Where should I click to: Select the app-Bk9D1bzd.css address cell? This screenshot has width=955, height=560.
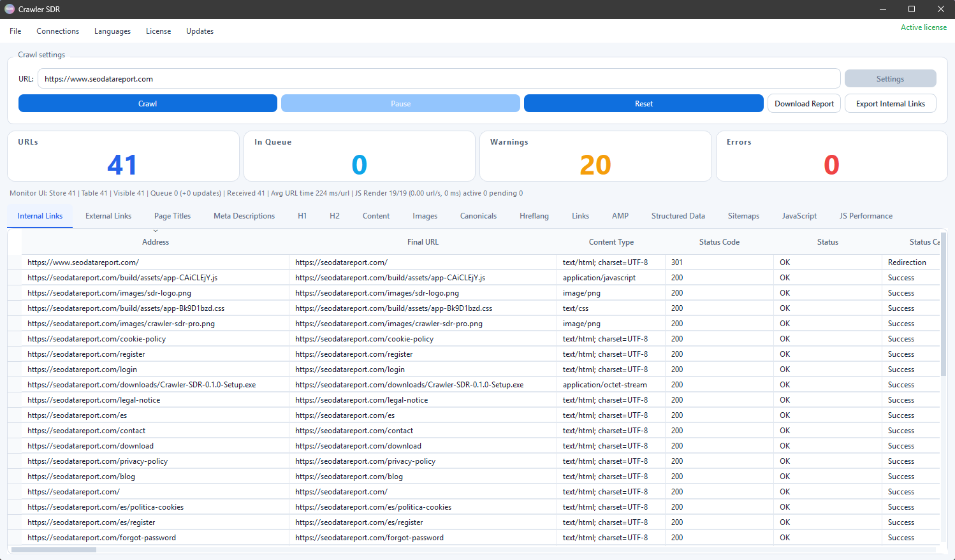tap(156, 308)
